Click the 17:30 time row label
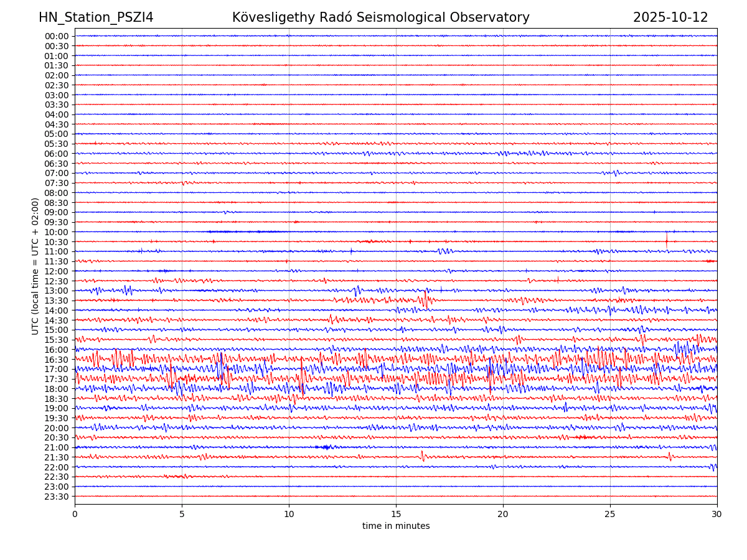The width and height of the screenshot is (747, 560). pos(56,379)
